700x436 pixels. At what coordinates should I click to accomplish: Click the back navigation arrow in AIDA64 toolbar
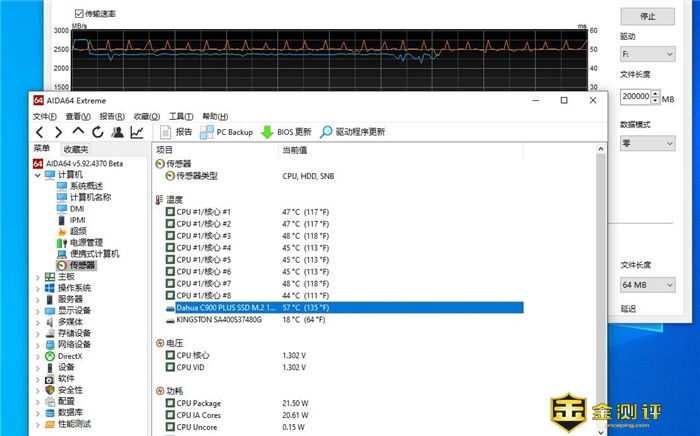40,132
